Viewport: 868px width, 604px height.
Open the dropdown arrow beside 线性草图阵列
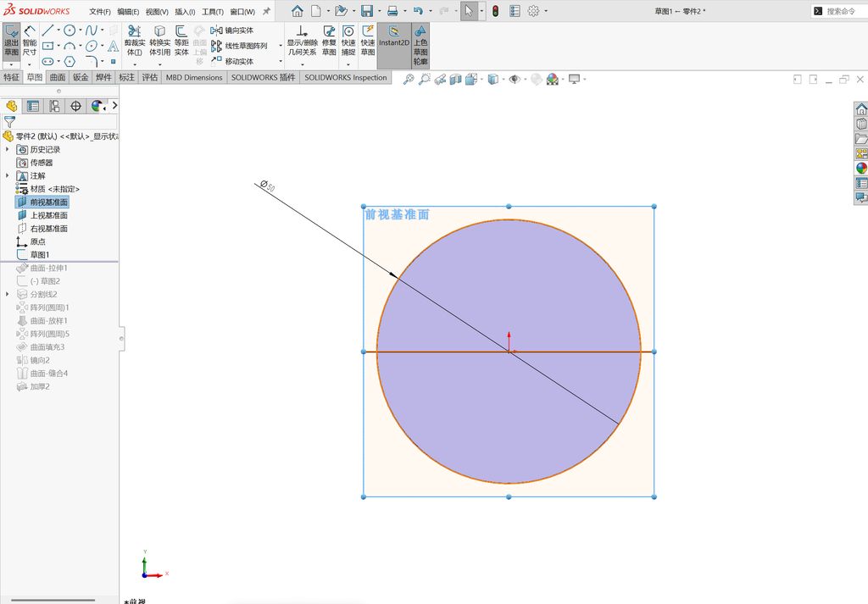pyautogui.click(x=281, y=46)
